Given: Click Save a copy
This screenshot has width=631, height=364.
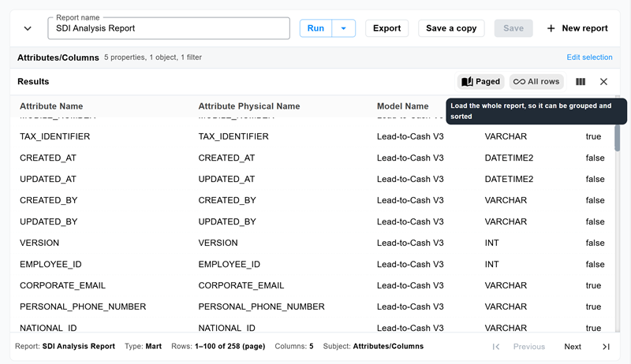Looking at the screenshot, I should 451,28.
